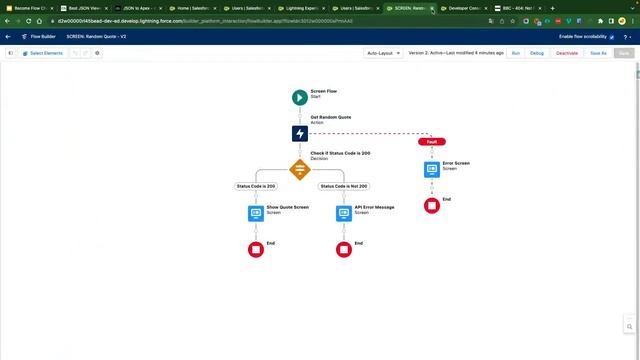Click the SCREEN: Random Quote - V2 flow title
The height and width of the screenshot is (360, 640).
pyautogui.click(x=96, y=37)
